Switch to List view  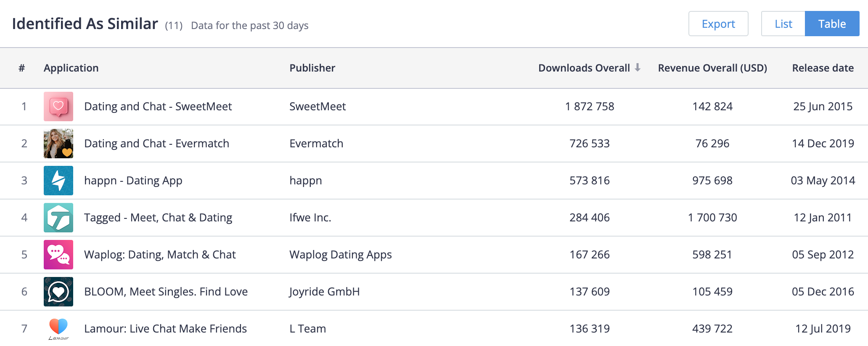783,24
